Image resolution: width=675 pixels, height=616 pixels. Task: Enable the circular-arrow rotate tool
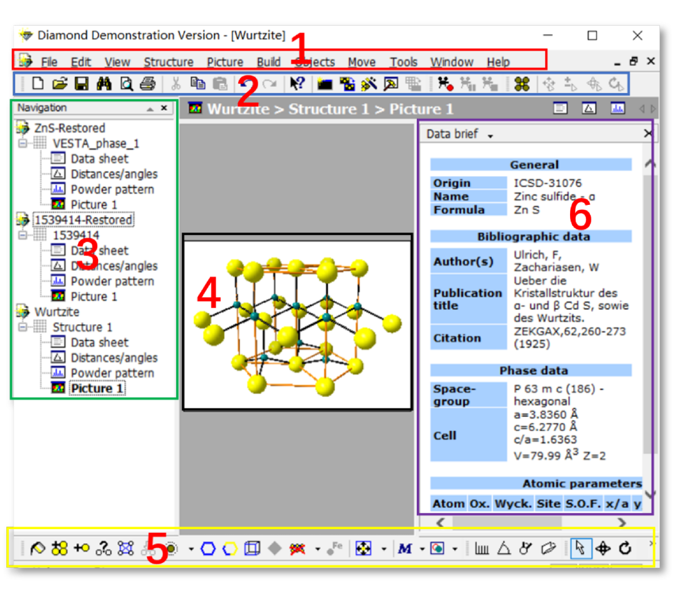tap(625, 549)
